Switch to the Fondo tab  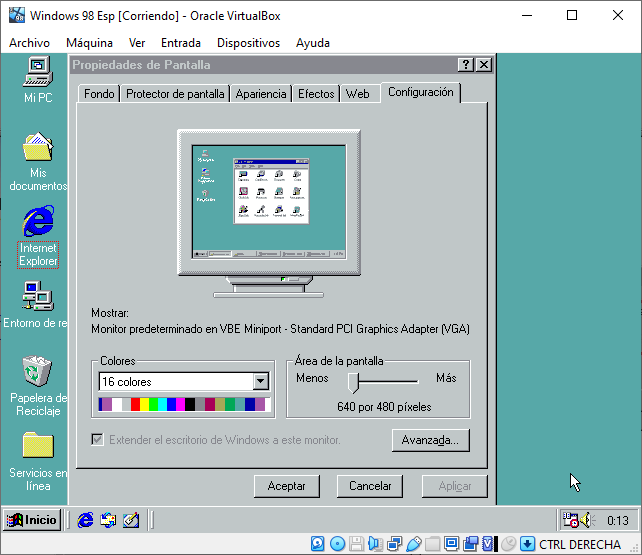(x=99, y=94)
